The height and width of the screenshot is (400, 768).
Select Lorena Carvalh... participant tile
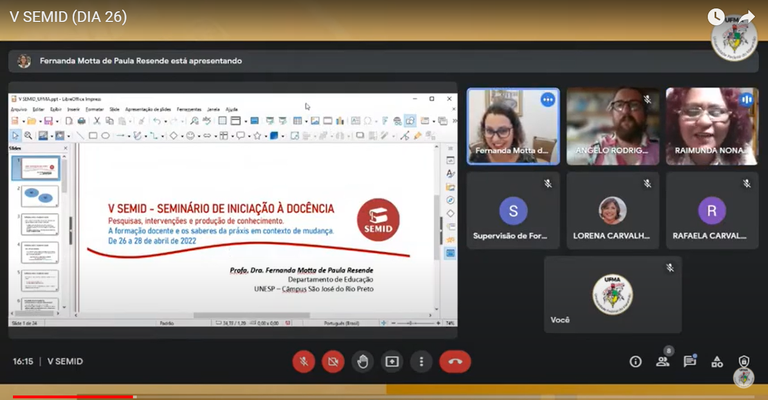coord(612,211)
